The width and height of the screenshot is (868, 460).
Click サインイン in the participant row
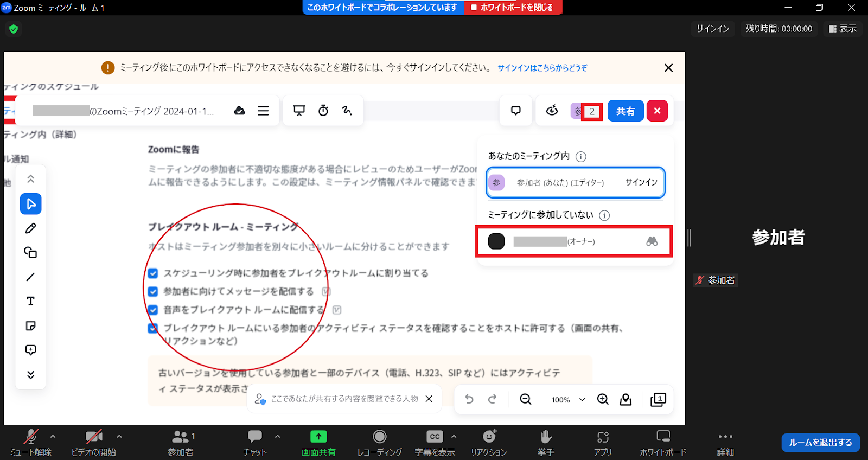(x=641, y=182)
